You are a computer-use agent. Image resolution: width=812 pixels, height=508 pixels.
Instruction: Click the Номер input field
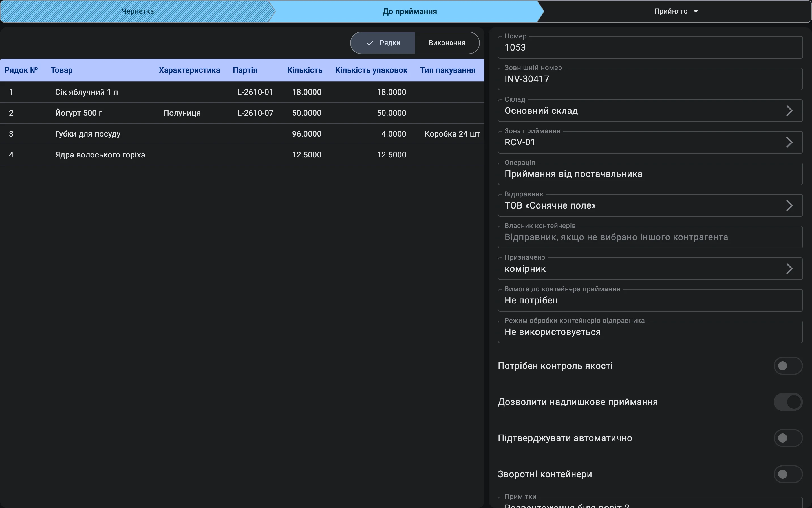pos(650,47)
